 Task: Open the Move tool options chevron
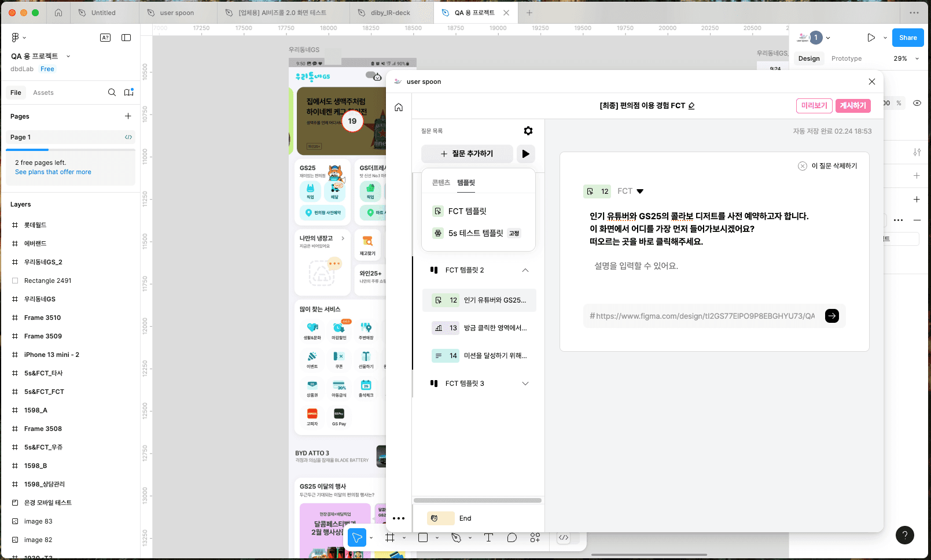[371, 537]
